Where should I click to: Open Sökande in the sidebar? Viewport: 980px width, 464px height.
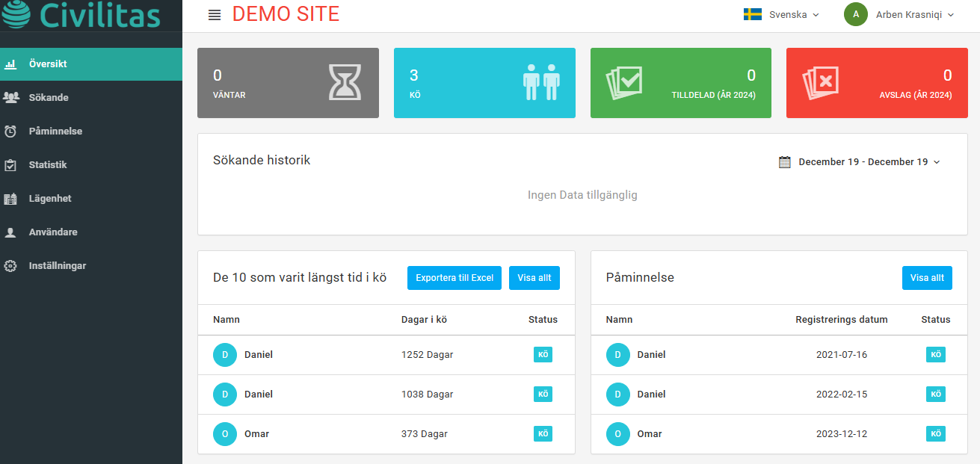49,98
